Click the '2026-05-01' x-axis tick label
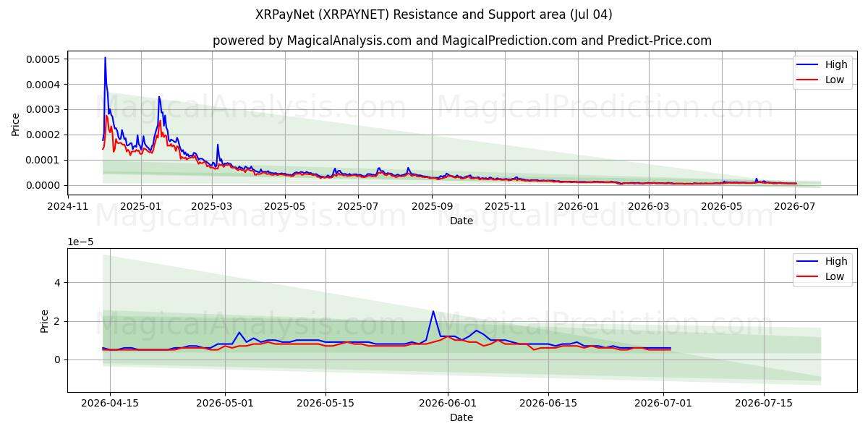Viewport: 868px width, 434px height. (224, 403)
